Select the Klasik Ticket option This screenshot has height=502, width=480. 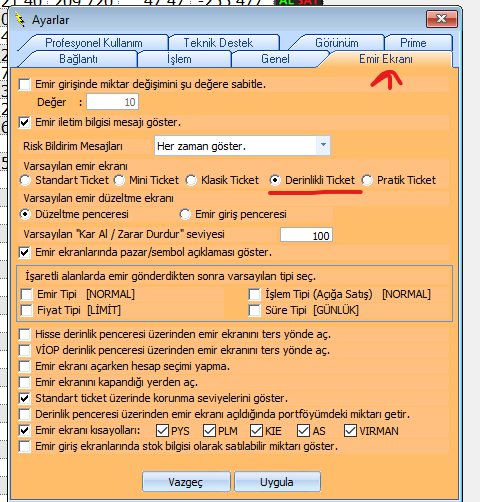[x=191, y=180]
